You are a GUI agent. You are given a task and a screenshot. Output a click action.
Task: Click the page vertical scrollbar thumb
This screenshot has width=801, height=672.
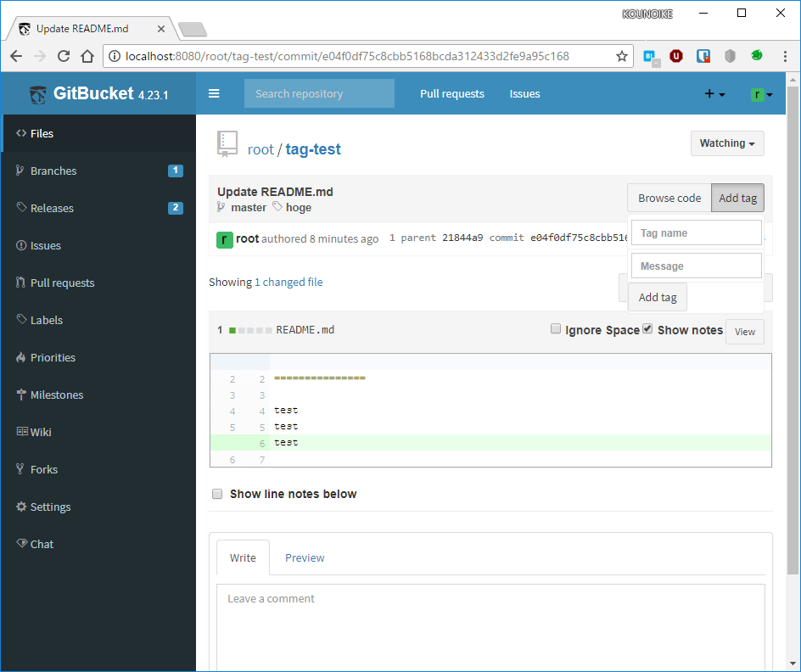pos(793,332)
